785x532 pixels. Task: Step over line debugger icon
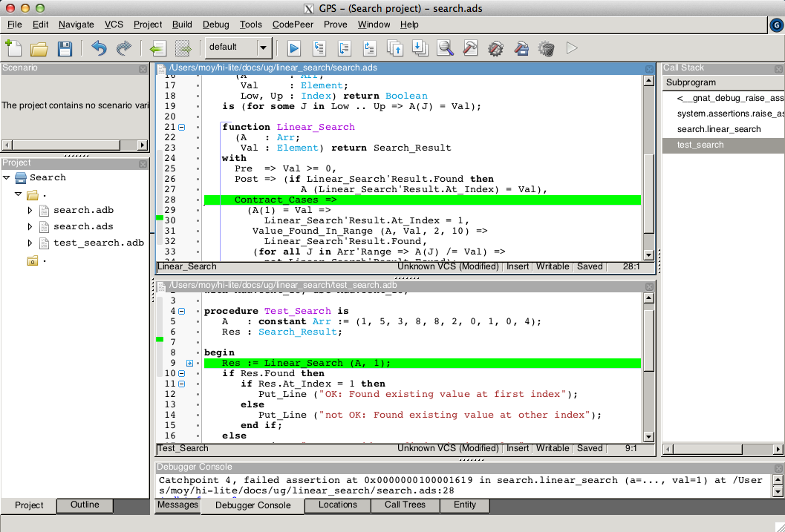[x=345, y=48]
